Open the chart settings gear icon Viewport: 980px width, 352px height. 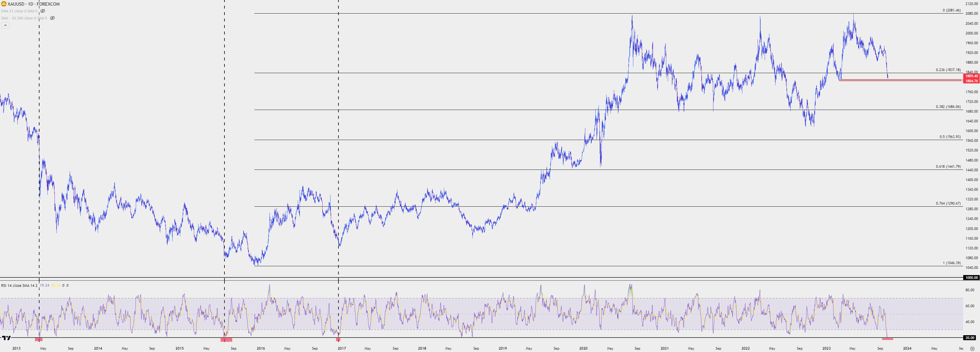972,348
